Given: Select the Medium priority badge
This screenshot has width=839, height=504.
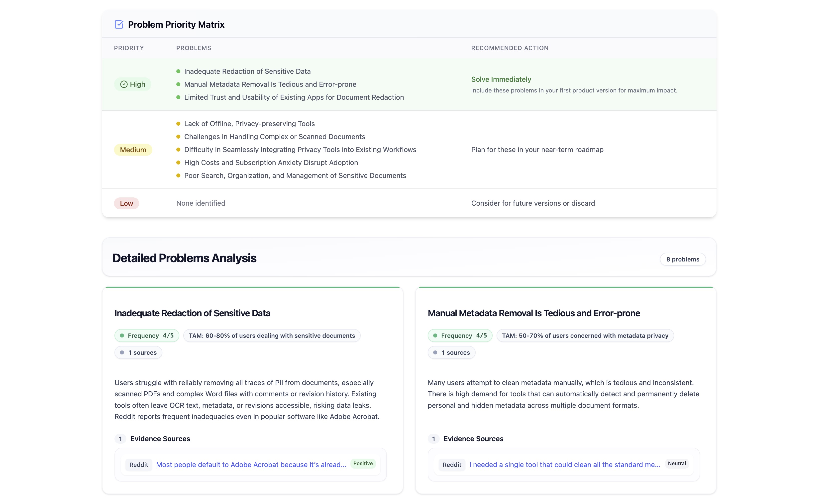Looking at the screenshot, I should tap(133, 150).
